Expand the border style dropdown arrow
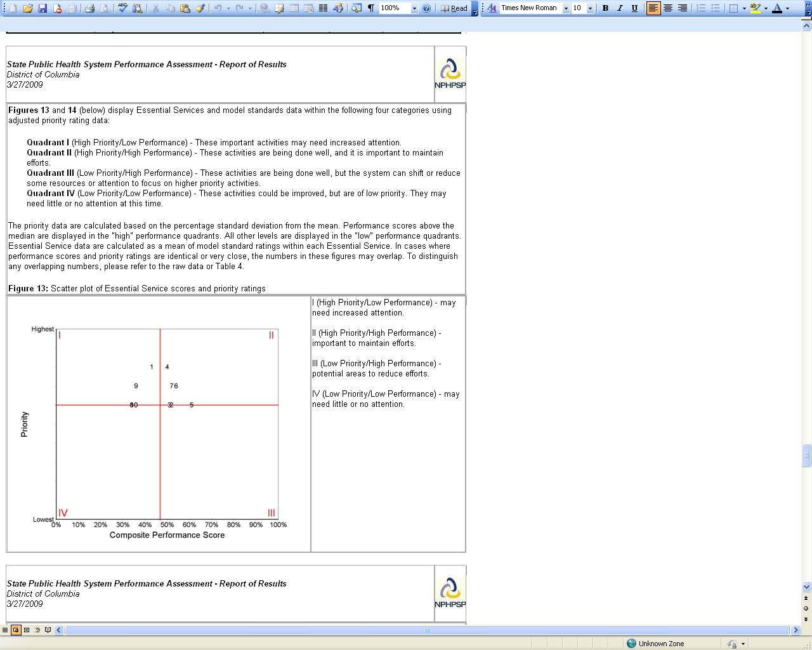The image size is (812, 650). click(744, 8)
